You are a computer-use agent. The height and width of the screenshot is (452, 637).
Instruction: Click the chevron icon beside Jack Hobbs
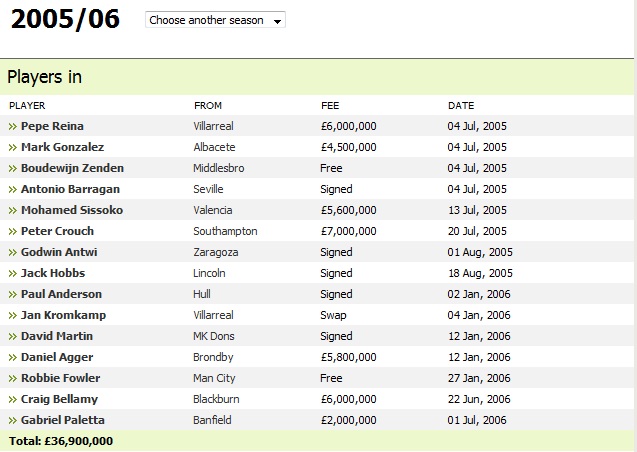(x=13, y=274)
